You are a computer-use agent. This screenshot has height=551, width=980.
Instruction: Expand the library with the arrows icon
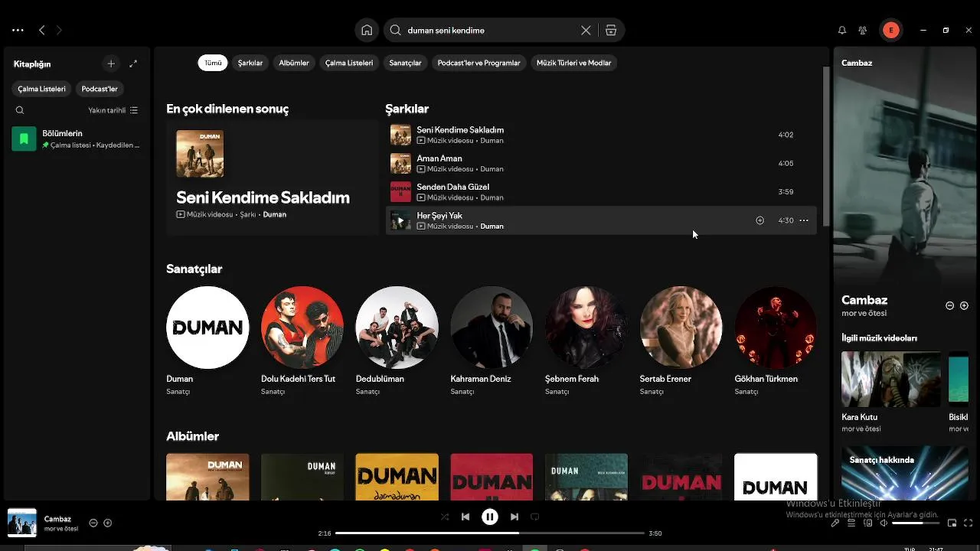tap(133, 64)
